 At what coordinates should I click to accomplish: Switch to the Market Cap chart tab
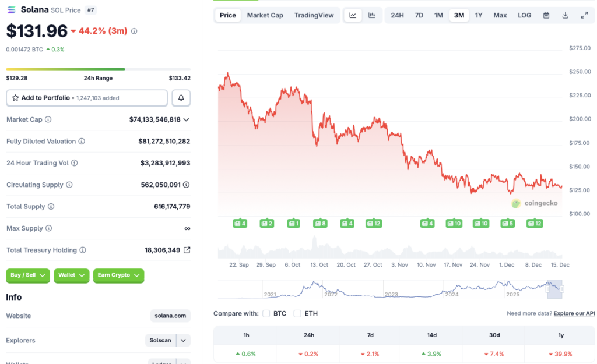(x=265, y=15)
